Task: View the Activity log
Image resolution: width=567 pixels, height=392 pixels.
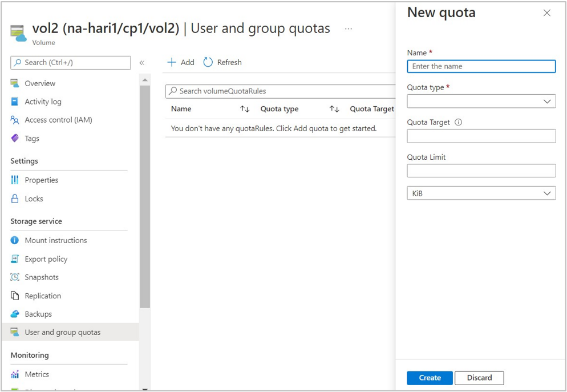Action: 43,102
